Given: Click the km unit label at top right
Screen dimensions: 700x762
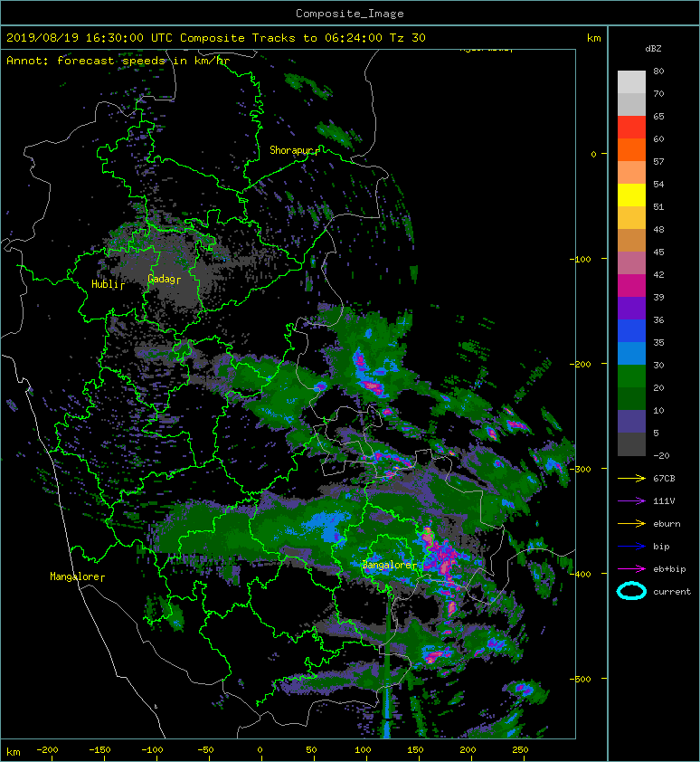Looking at the screenshot, I should click(593, 38).
